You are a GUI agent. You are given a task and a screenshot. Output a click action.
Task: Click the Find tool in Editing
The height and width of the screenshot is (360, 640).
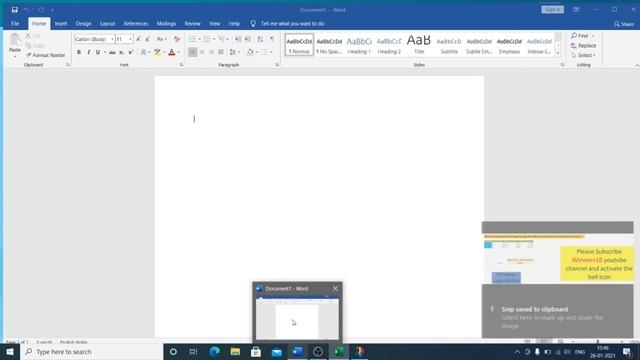(x=580, y=36)
